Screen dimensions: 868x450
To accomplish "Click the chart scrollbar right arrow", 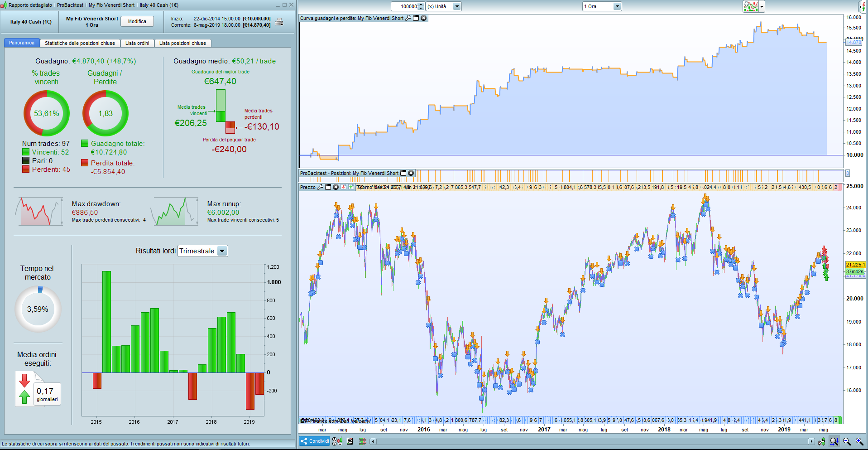I will pyautogui.click(x=811, y=441).
